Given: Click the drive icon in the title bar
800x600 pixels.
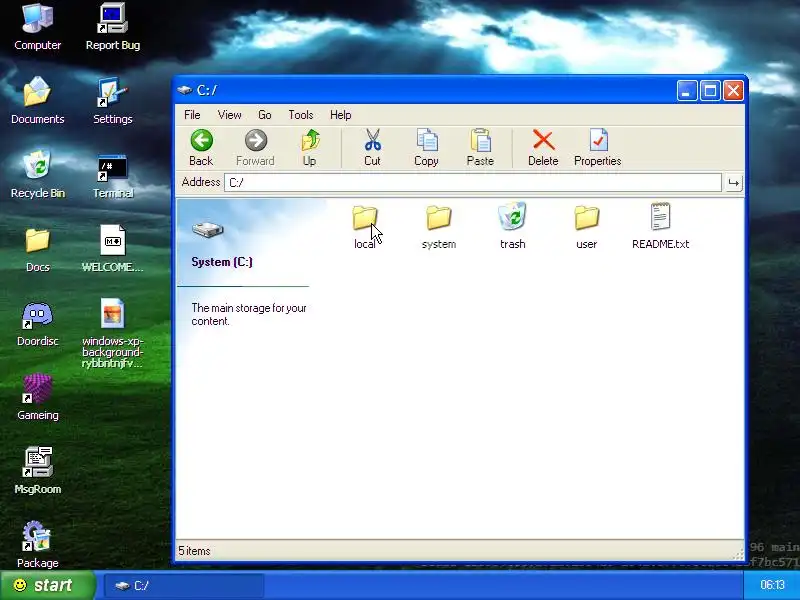Looking at the screenshot, I should (x=185, y=90).
